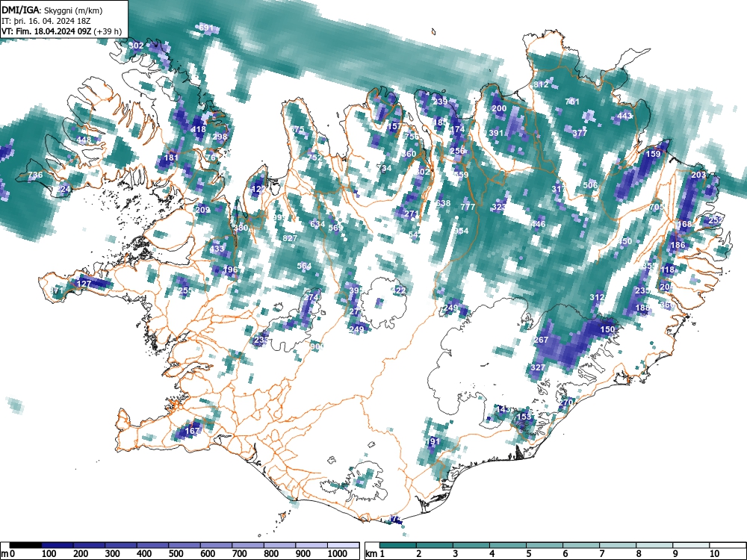Viewport: 747px width, 560px height.
Task: Click the 777 visibility value on the map
Action: click(468, 207)
